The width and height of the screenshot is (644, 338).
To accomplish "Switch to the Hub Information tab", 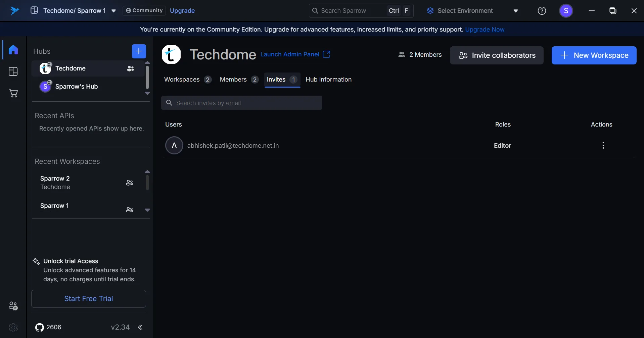I will [328, 80].
